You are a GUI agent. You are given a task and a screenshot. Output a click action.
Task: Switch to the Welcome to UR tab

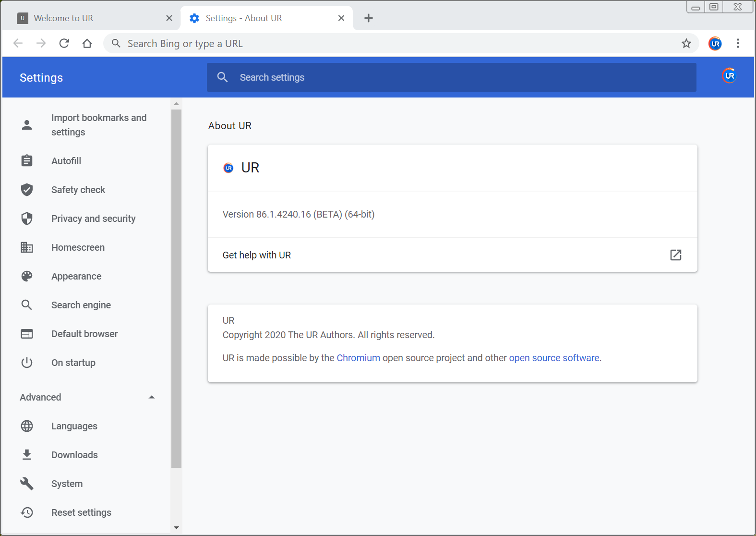90,18
